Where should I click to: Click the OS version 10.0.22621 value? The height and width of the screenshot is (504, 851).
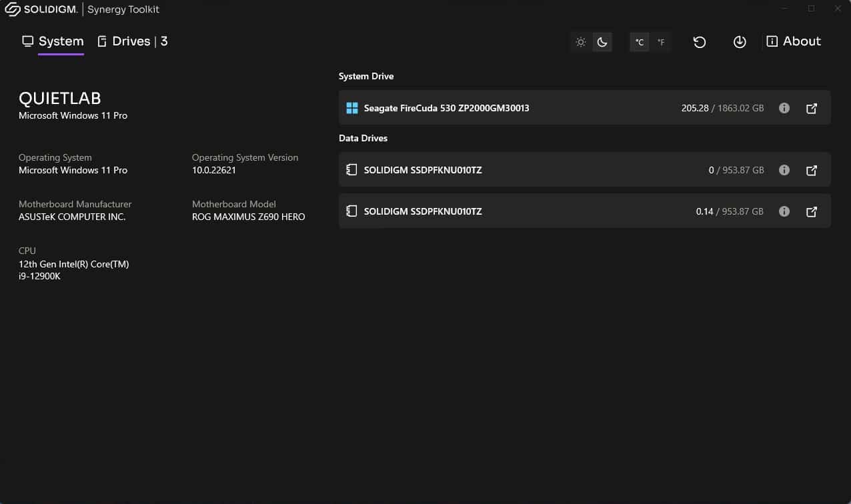[214, 170]
